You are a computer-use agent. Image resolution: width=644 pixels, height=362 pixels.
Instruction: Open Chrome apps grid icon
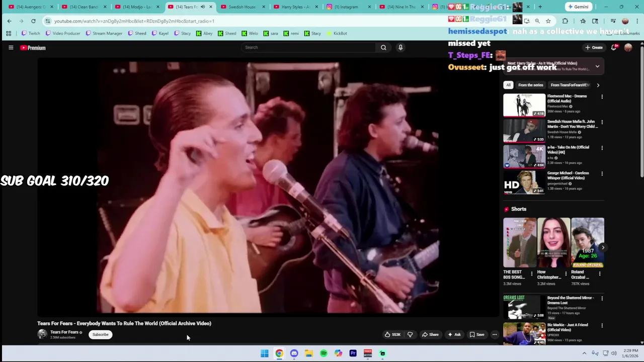(9, 33)
